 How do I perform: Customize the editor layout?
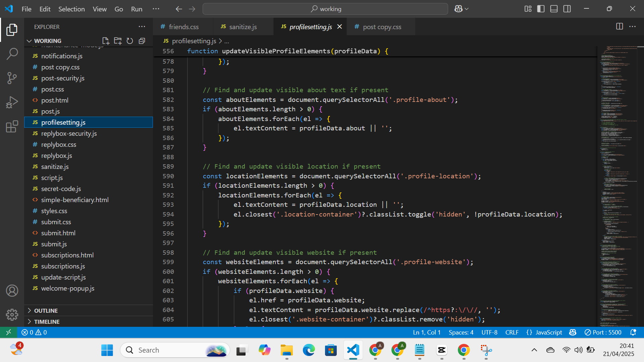tap(528, 9)
